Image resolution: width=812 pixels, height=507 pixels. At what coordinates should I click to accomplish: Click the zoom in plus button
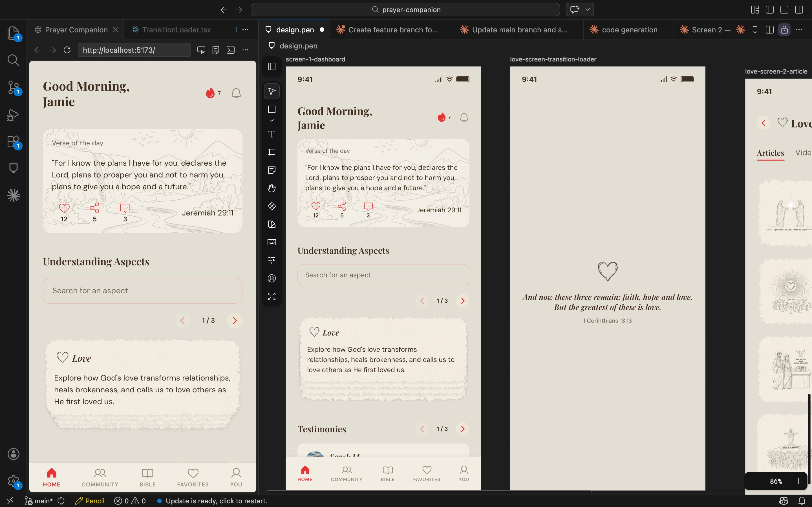[x=798, y=481]
